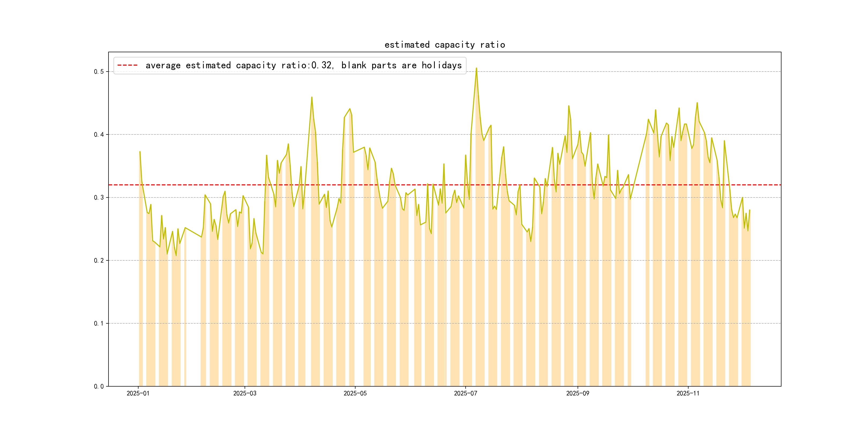This screenshot has width=868, height=434.
Task: Click the 2025-09 x-axis label
Action: pos(578,393)
